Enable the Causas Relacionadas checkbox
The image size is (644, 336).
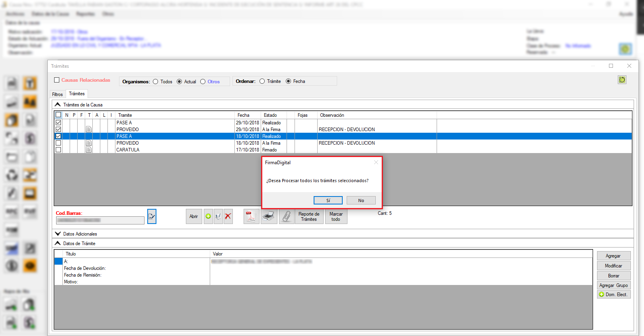click(57, 80)
